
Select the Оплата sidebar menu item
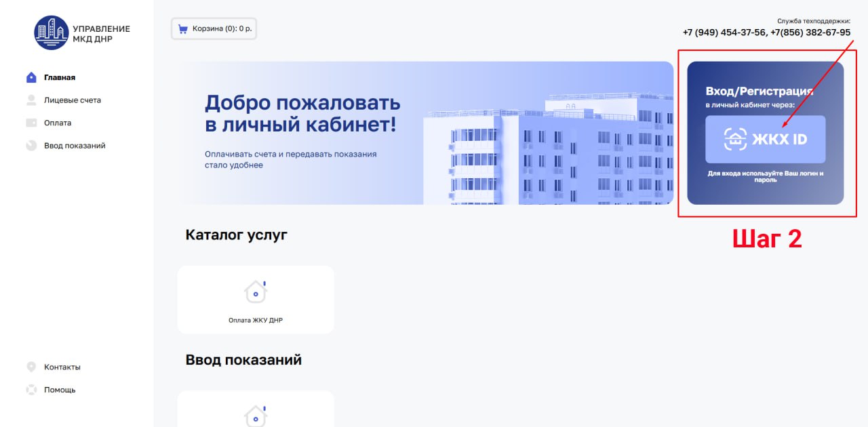click(x=58, y=123)
